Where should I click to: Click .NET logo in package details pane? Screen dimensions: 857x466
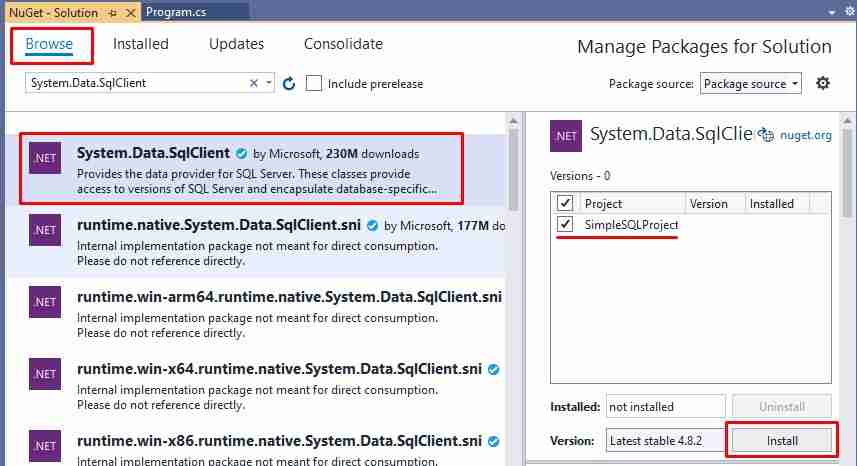(x=566, y=136)
